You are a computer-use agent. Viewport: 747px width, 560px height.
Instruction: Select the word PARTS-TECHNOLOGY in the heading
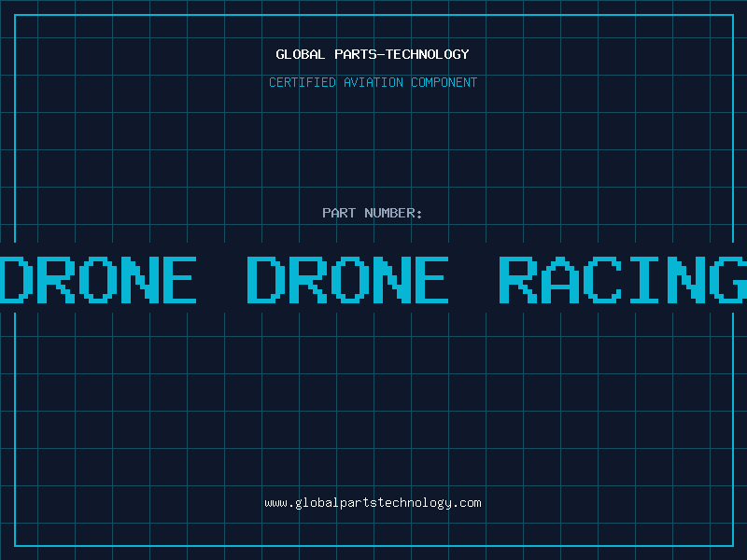(402, 54)
